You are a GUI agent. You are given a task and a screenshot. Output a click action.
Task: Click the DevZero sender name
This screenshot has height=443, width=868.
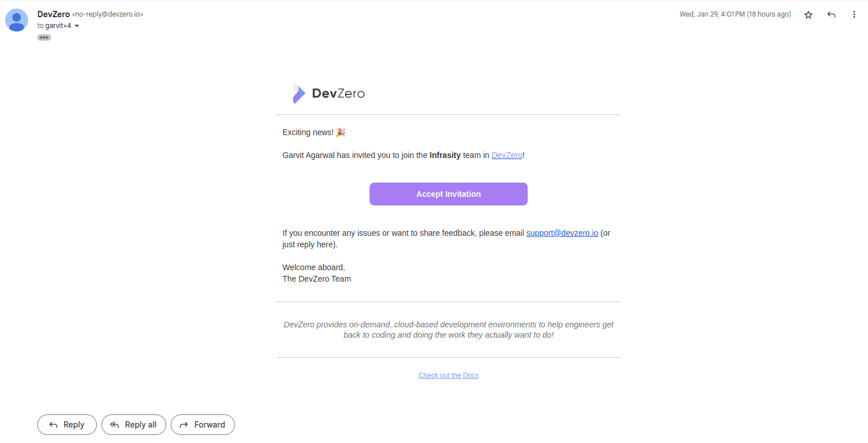pos(53,14)
